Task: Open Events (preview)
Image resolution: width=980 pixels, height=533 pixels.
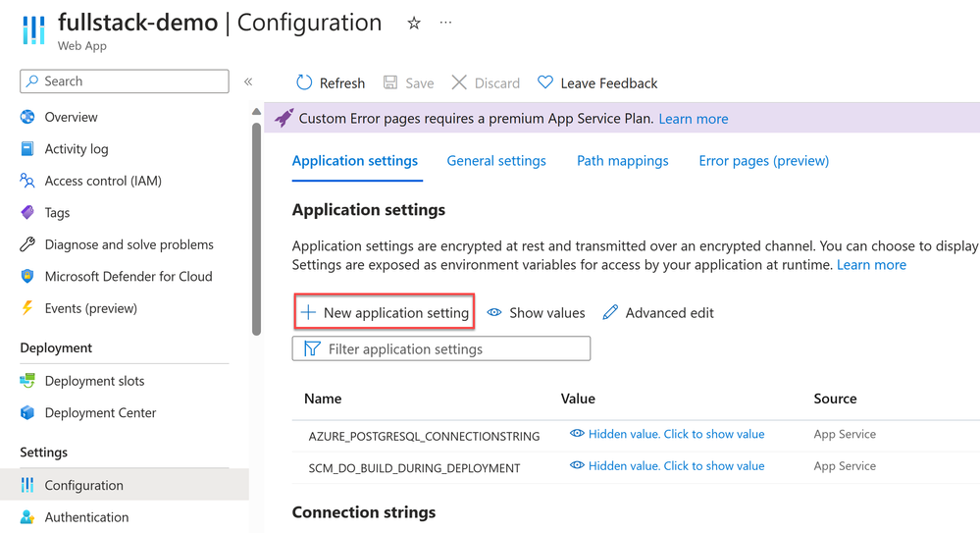Action: [91, 308]
